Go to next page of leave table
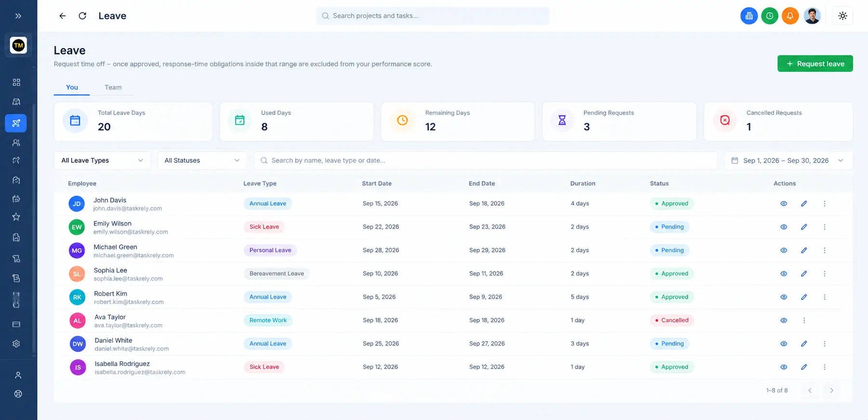 831,391
